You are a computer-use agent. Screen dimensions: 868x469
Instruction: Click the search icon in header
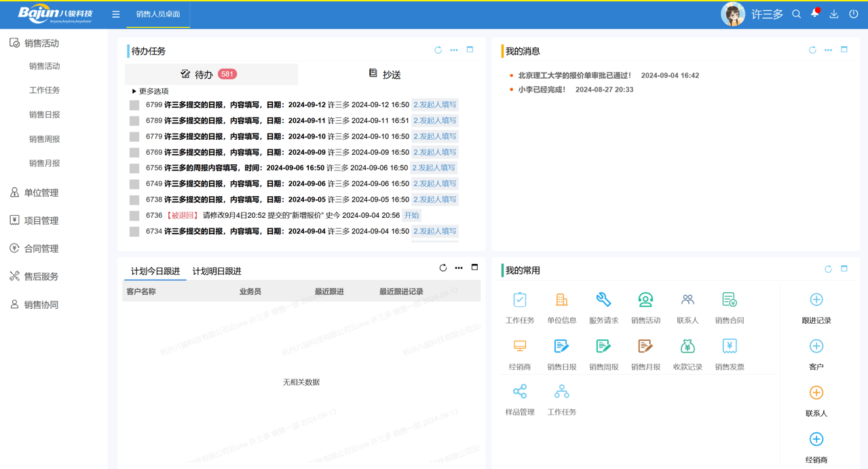[x=797, y=14]
